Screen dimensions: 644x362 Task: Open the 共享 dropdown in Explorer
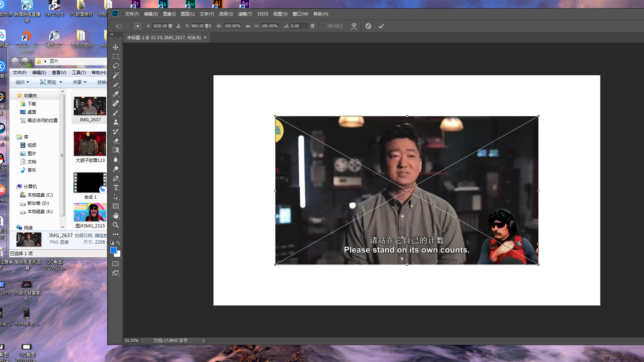point(80,82)
